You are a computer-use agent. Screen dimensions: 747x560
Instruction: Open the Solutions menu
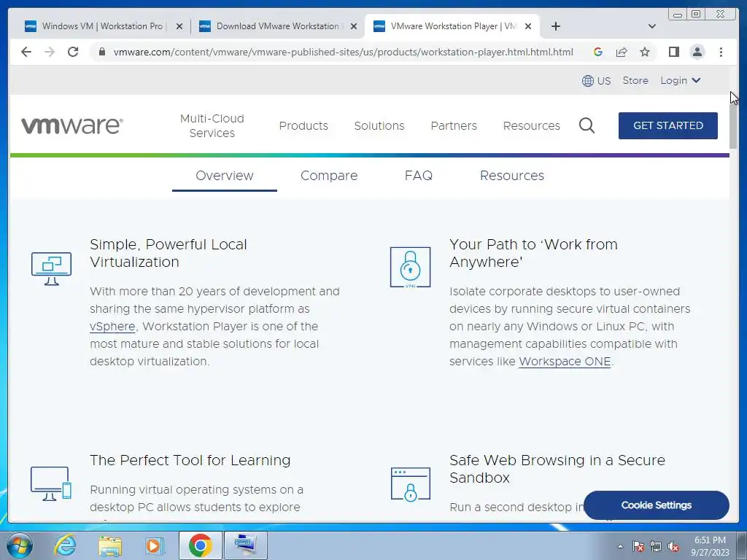coord(379,125)
